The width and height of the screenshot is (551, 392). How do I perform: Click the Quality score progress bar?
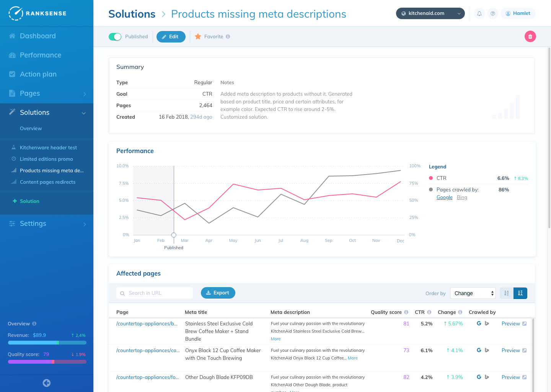click(x=47, y=362)
